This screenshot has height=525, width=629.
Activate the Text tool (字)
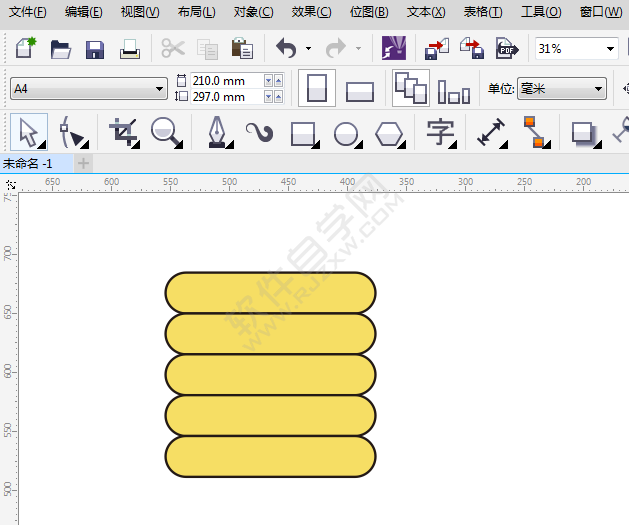(x=439, y=132)
